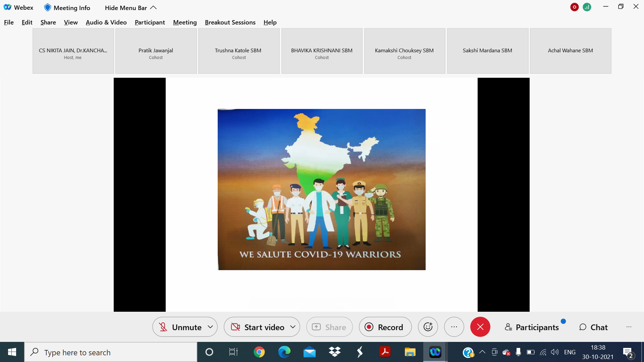Open more options ellipsis in control bar
Screen dimensions: 644x362
click(454, 327)
